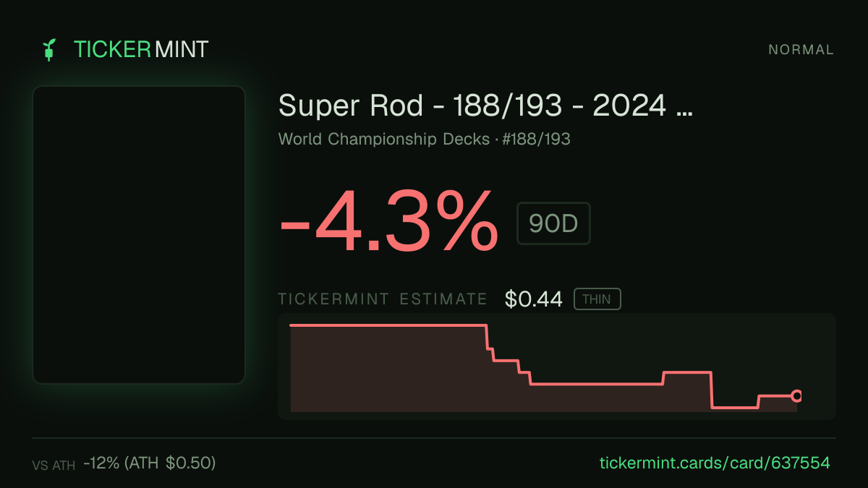The width and height of the screenshot is (868, 488).
Task: Click the #188/193 card number text
Action: [536, 139]
